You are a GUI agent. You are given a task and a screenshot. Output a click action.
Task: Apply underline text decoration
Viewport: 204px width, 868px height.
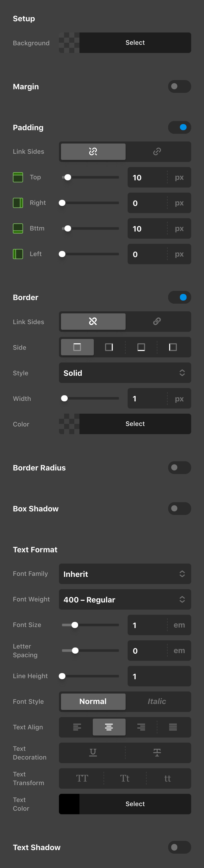(x=93, y=752)
